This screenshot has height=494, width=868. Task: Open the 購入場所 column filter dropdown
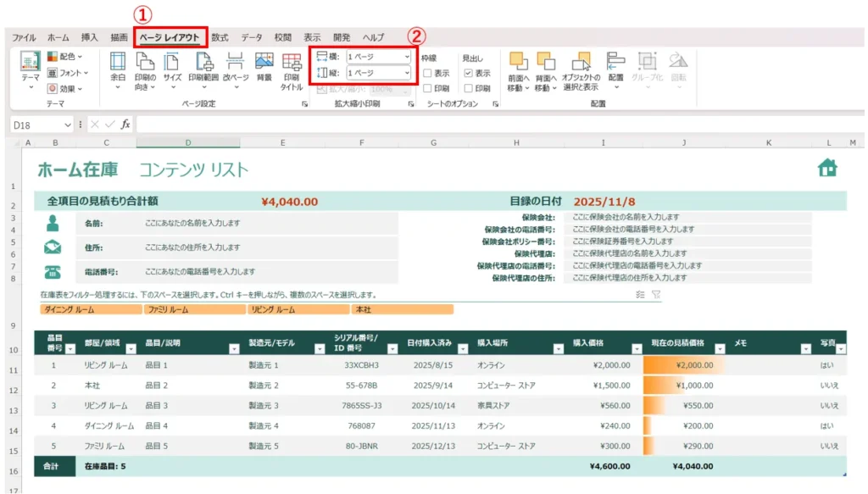point(559,349)
